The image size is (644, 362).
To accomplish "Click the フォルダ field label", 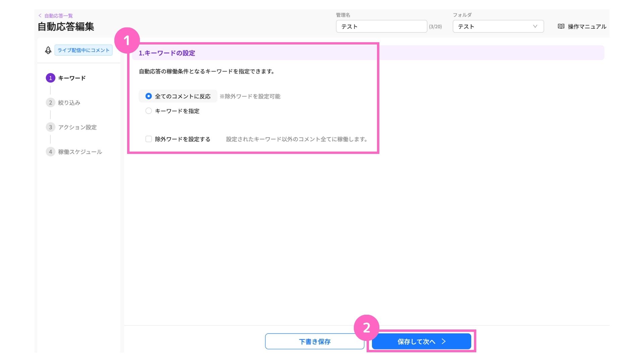I will pos(462,15).
